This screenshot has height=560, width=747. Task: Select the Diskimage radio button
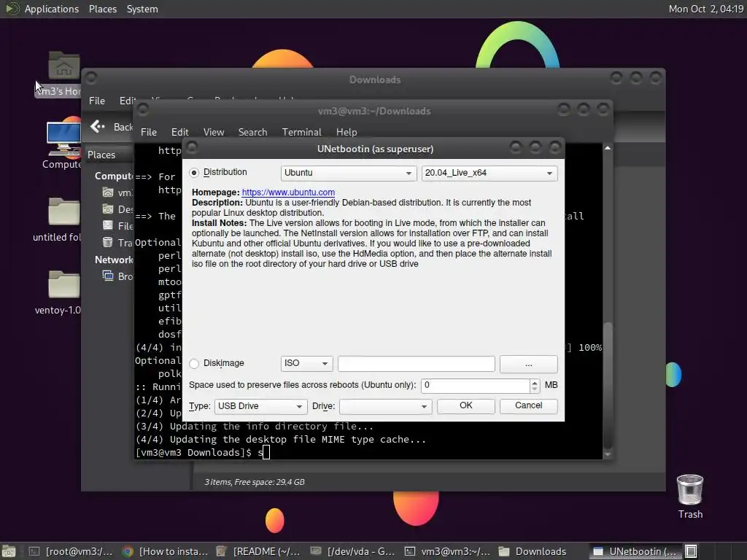click(x=194, y=363)
